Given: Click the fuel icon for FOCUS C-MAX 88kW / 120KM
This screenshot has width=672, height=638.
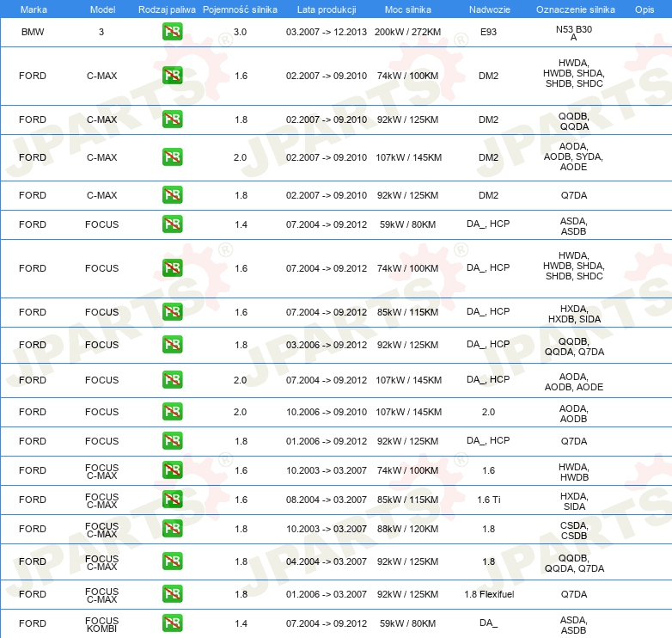Looking at the screenshot, I should click(x=172, y=528).
